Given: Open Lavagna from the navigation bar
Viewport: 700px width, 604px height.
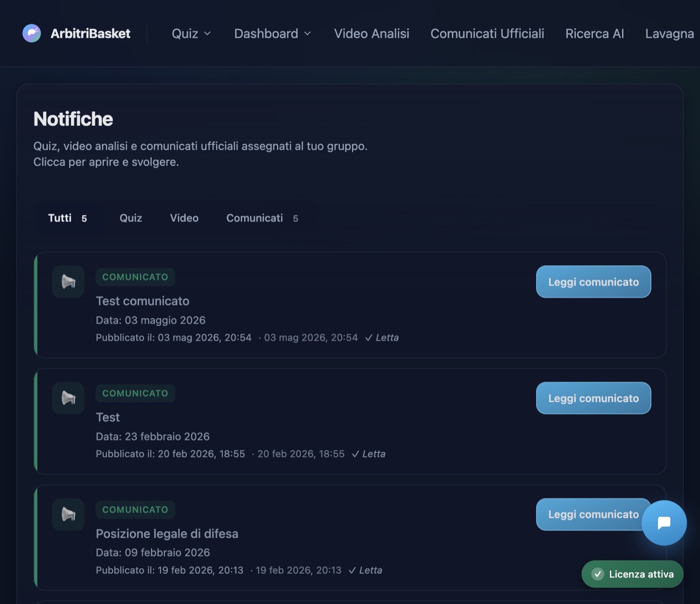Looking at the screenshot, I should [669, 33].
